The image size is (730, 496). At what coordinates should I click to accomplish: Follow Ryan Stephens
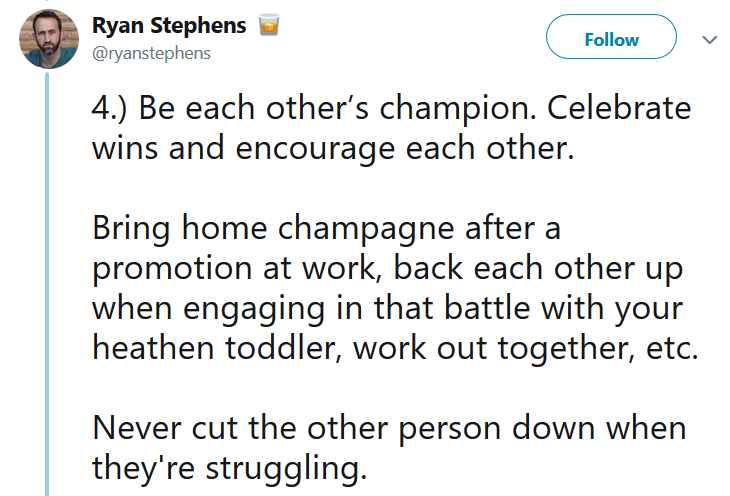pos(611,37)
